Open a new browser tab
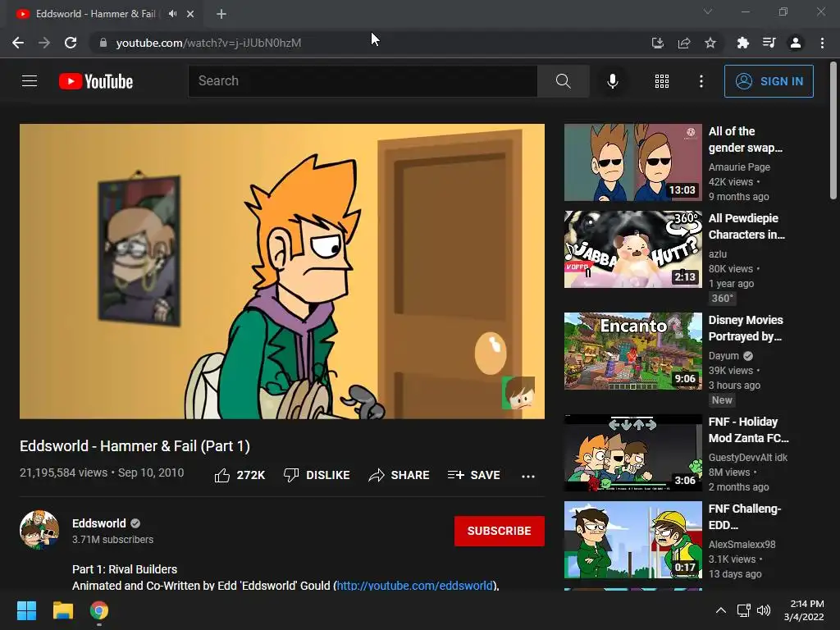840x630 pixels. coord(221,14)
